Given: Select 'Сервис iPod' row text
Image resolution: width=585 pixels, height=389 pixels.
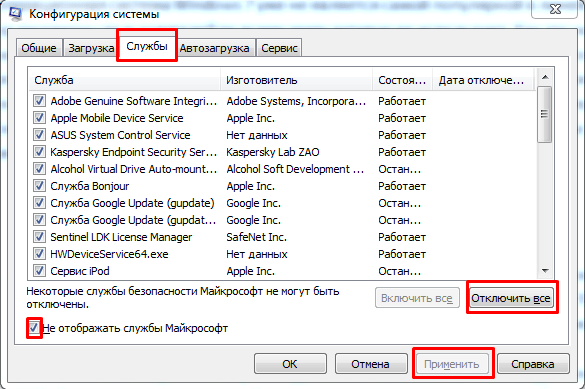Looking at the screenshot, I should coord(80,271).
